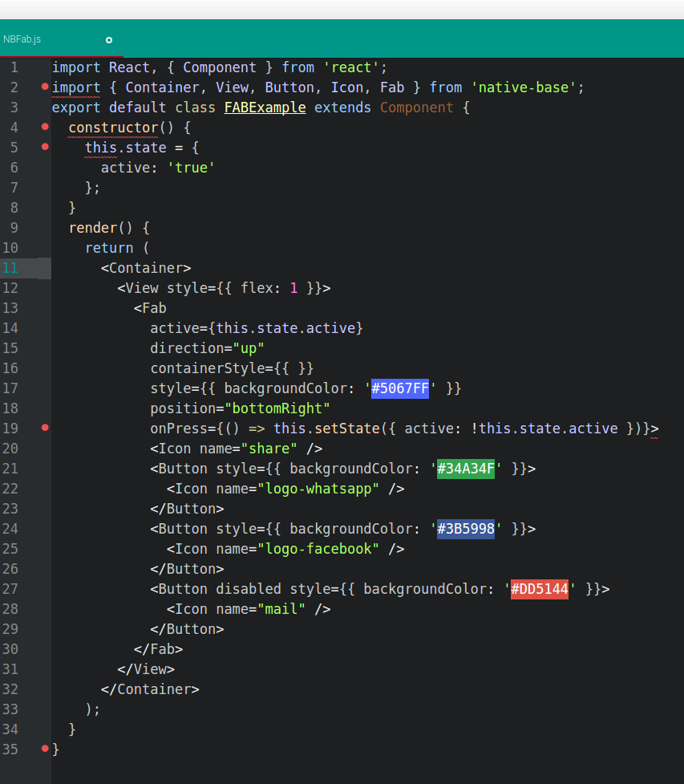Toggle a breakpoint on line 14's gutter
This screenshot has width=684, height=784.
coord(45,327)
